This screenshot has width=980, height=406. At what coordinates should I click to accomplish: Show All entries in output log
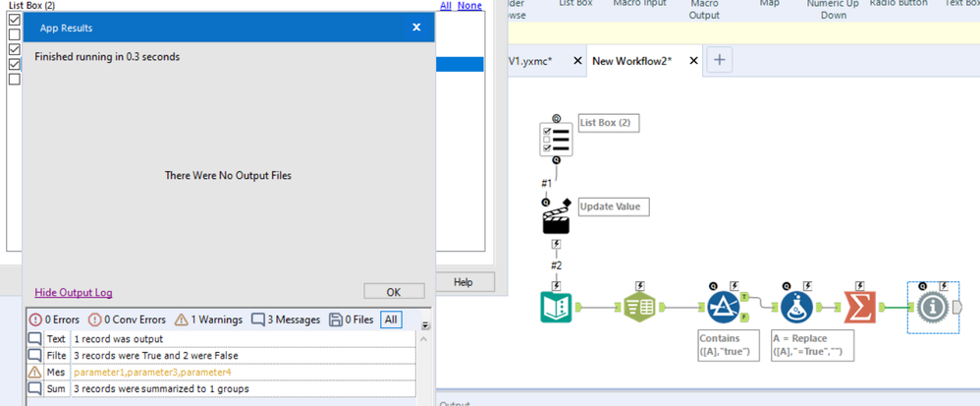[391, 319]
